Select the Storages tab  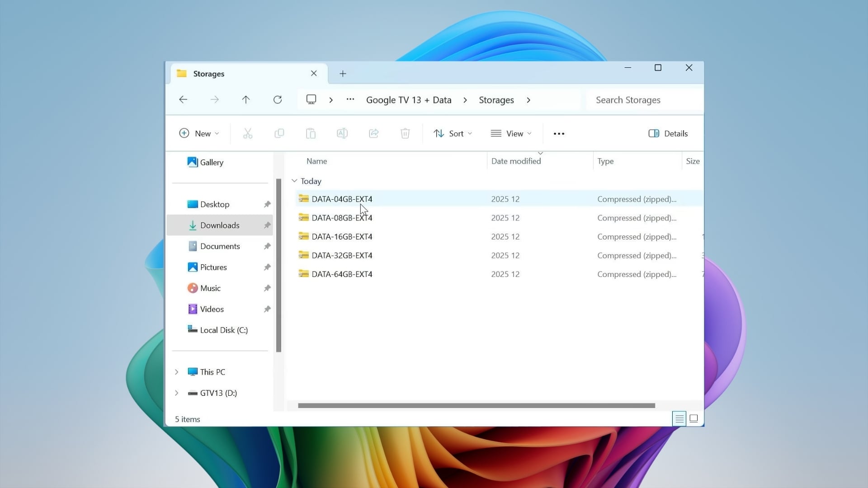click(x=248, y=74)
